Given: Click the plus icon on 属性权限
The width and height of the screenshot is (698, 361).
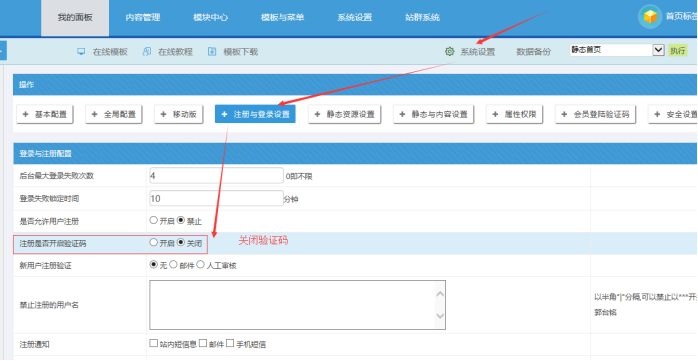Looking at the screenshot, I should (495, 114).
